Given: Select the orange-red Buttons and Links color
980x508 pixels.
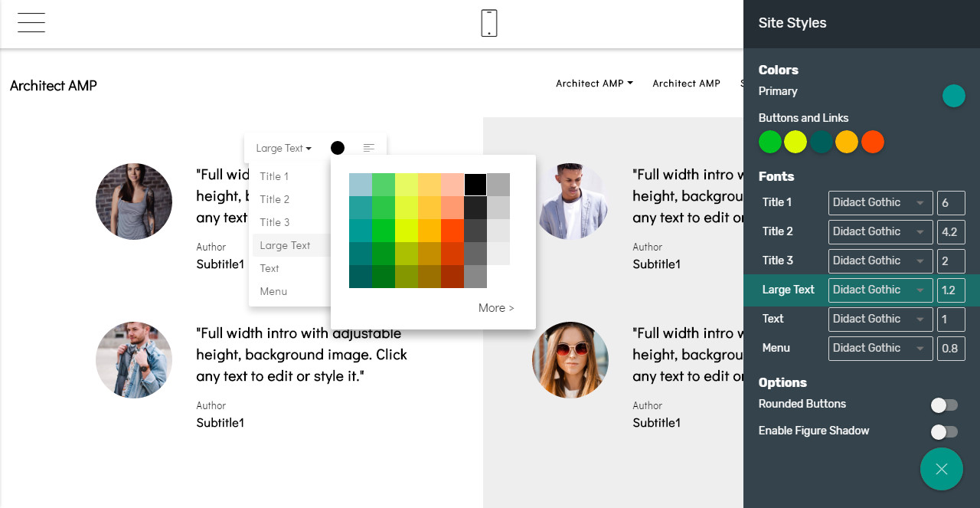Looking at the screenshot, I should 873,142.
